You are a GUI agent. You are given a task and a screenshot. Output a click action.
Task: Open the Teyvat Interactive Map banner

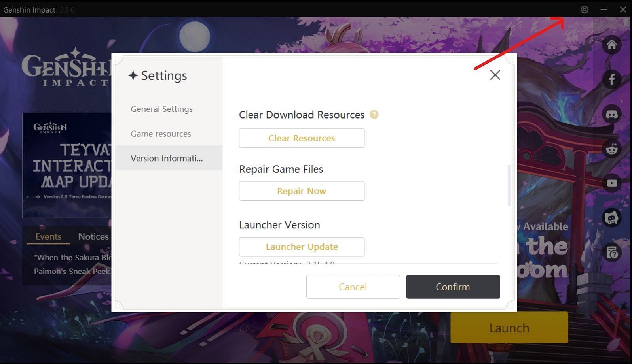click(67, 165)
